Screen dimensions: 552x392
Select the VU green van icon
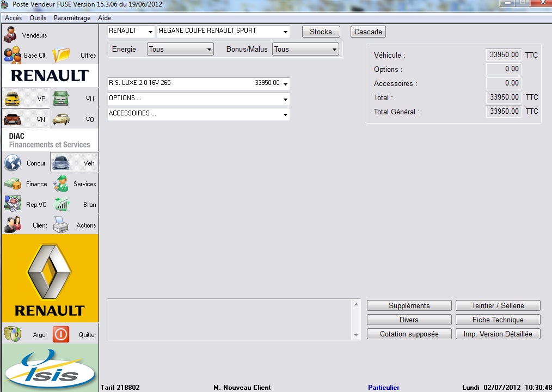point(61,99)
